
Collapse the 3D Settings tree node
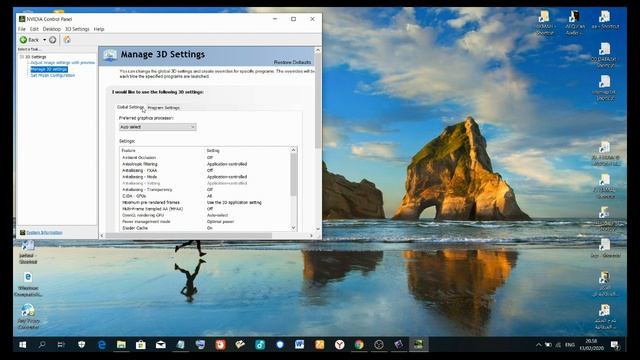(x=22, y=57)
